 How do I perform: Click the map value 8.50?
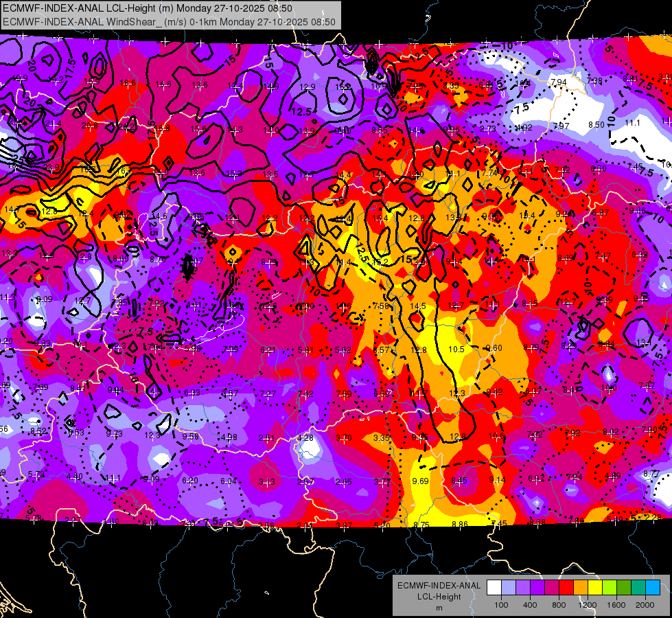pyautogui.click(x=596, y=125)
